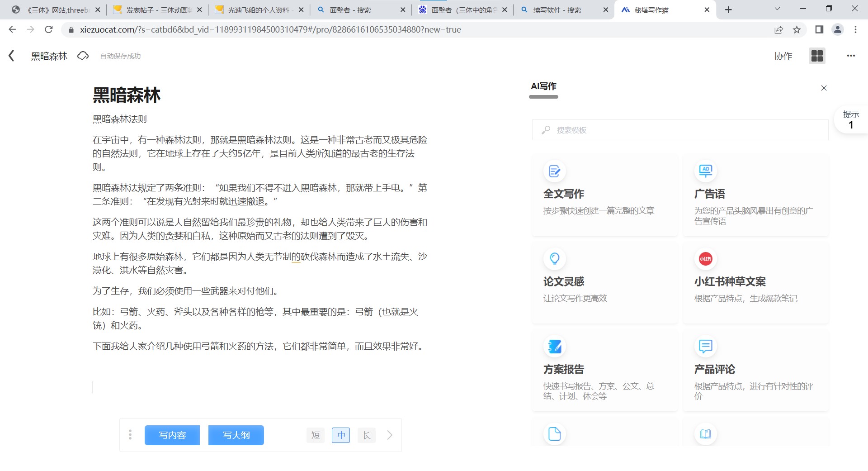
Task: Click the browser back arrow
Action: 12,29
